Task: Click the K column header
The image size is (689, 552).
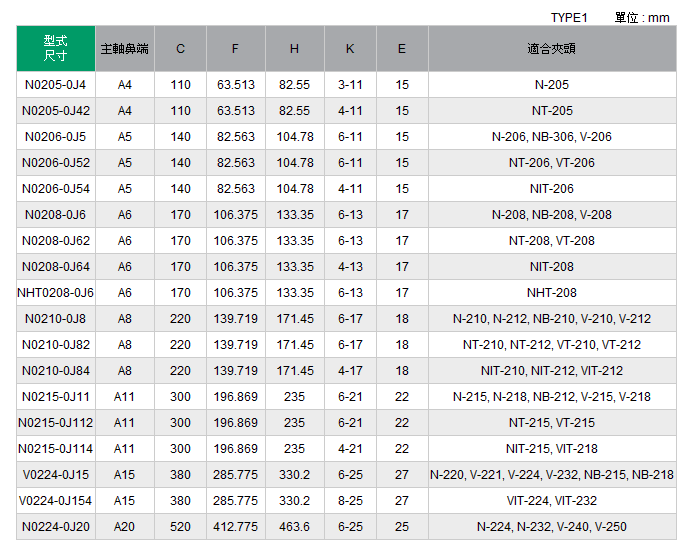Action: 350,48
